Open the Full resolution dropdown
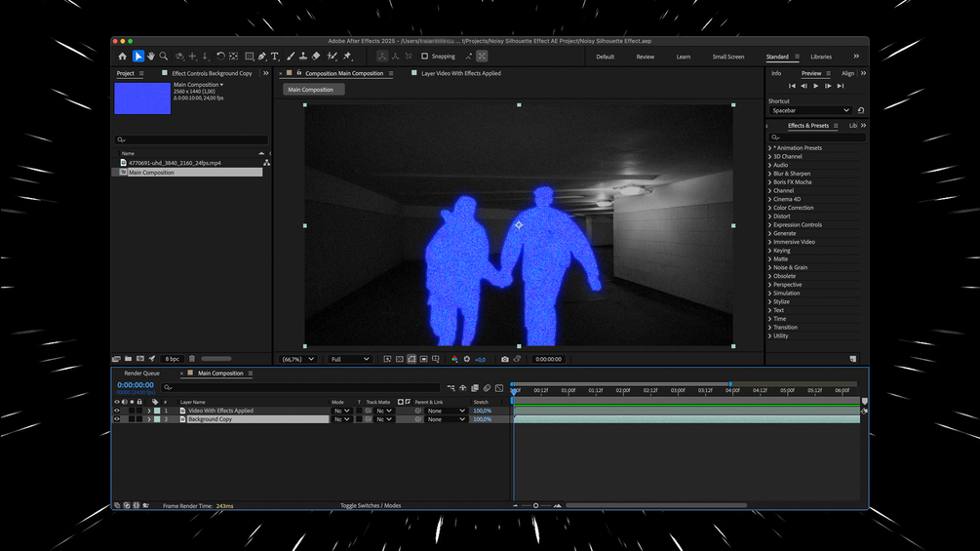 (x=349, y=359)
